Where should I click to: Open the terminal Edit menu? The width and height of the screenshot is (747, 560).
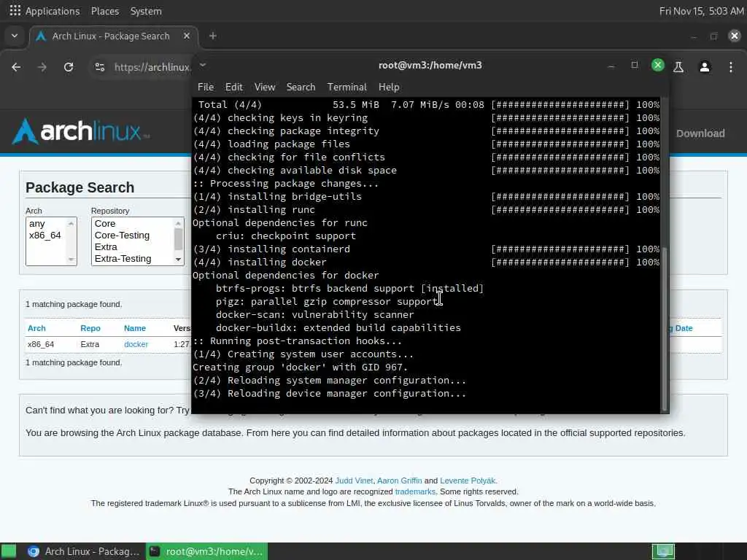click(x=234, y=87)
